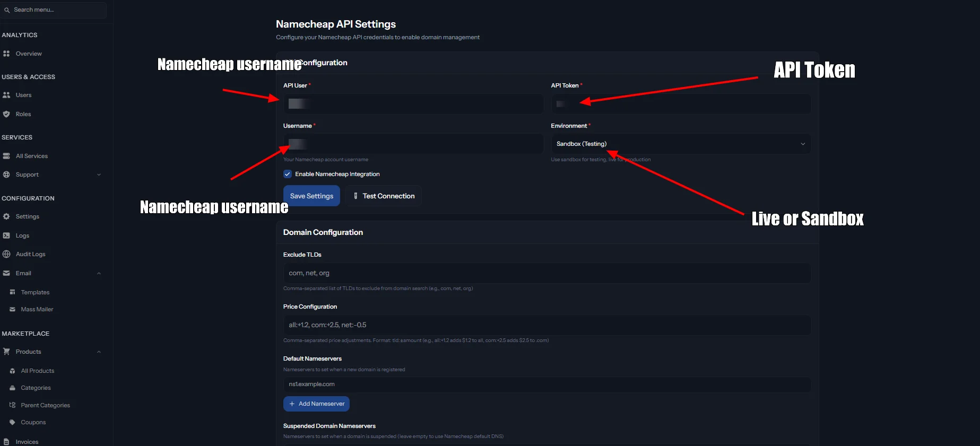
Task: Open the Environment dropdown
Action: click(681, 144)
